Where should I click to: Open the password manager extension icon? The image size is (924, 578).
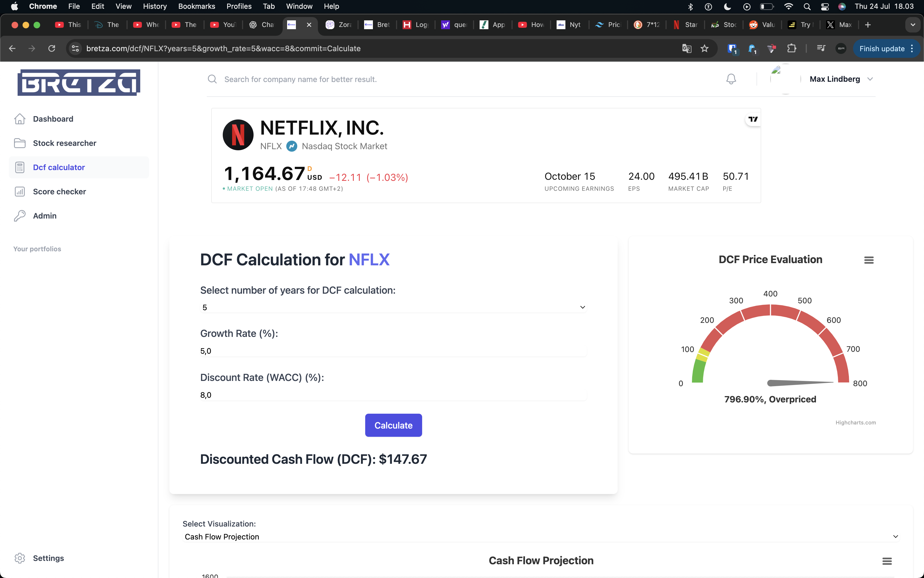732,48
